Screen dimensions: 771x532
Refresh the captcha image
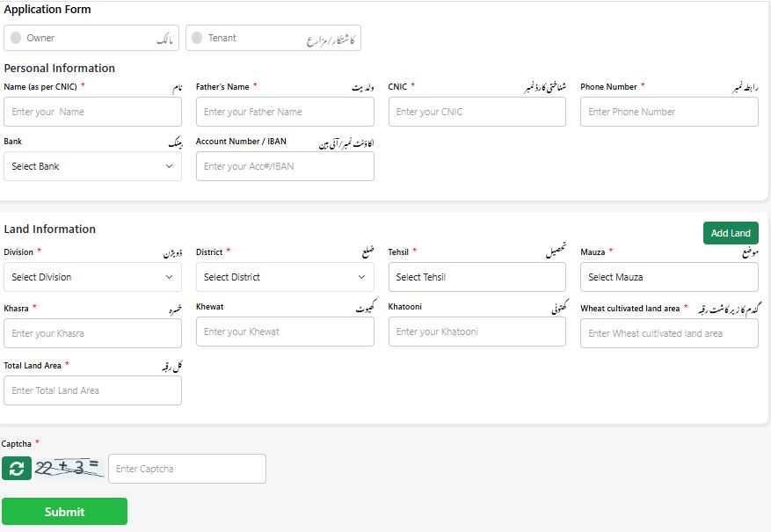(x=16, y=468)
